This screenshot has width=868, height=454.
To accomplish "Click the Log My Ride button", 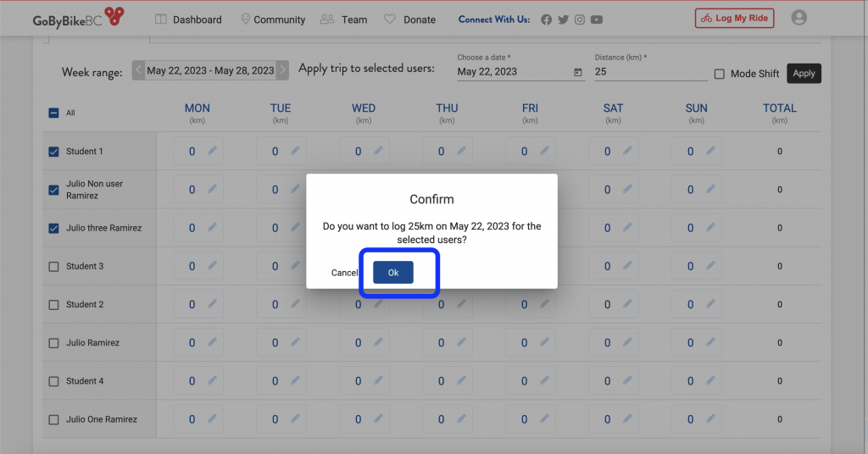I will (x=735, y=19).
